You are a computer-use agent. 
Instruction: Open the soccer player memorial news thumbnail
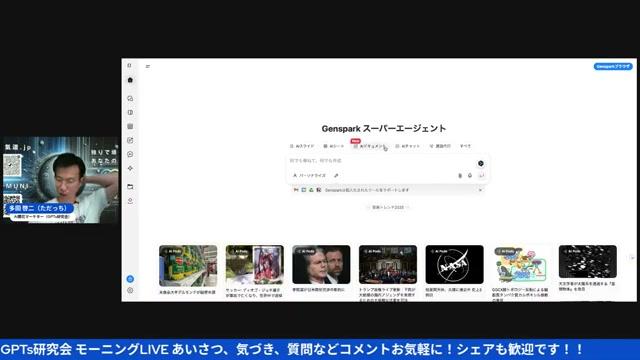coord(255,265)
